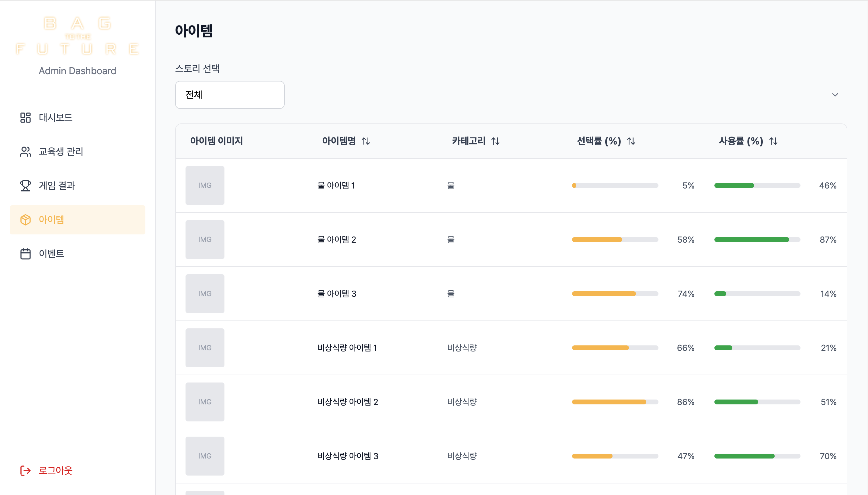Click the Admin Dashboard heading

(x=78, y=71)
